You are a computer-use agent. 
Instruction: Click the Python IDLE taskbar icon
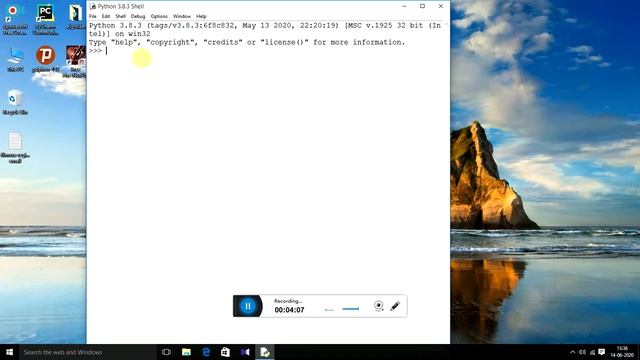(264, 352)
